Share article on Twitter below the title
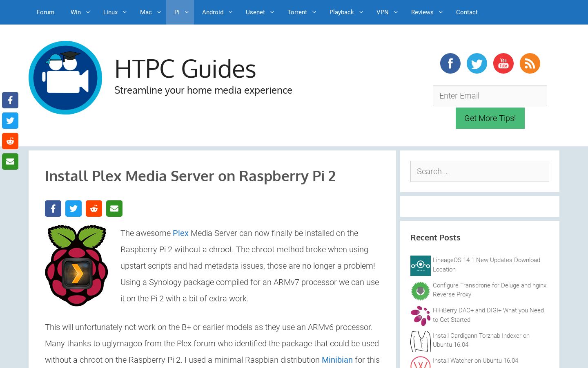This screenshot has height=368, width=588. tap(73, 209)
